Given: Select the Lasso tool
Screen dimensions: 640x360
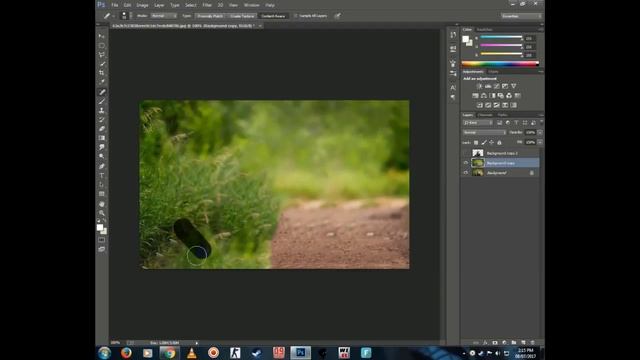Looking at the screenshot, I should click(102, 55).
